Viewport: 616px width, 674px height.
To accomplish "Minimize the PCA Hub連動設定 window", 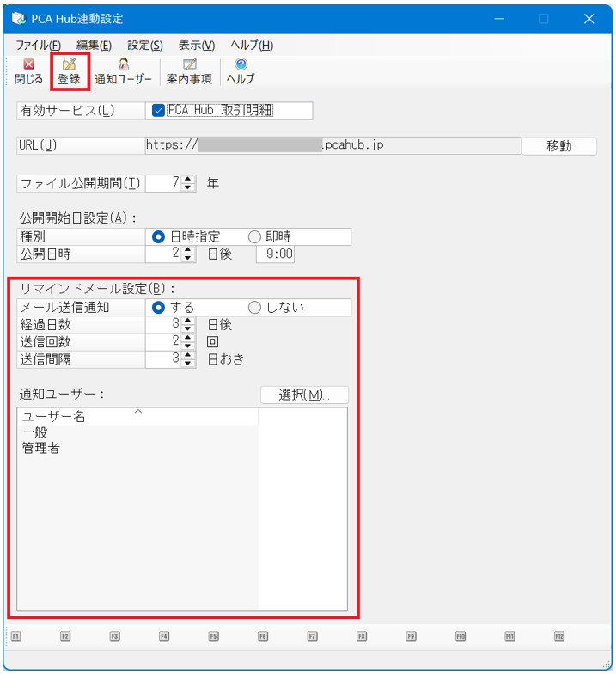I will pyautogui.click(x=499, y=19).
